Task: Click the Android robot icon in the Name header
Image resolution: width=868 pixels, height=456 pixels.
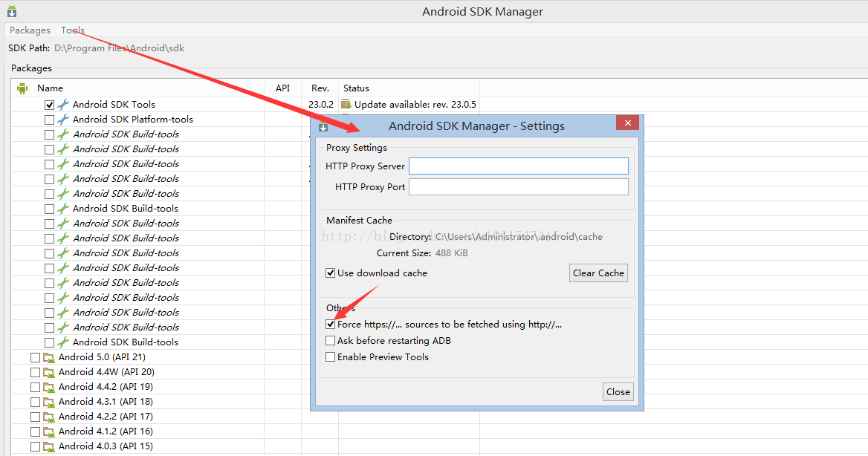Action: (x=22, y=88)
